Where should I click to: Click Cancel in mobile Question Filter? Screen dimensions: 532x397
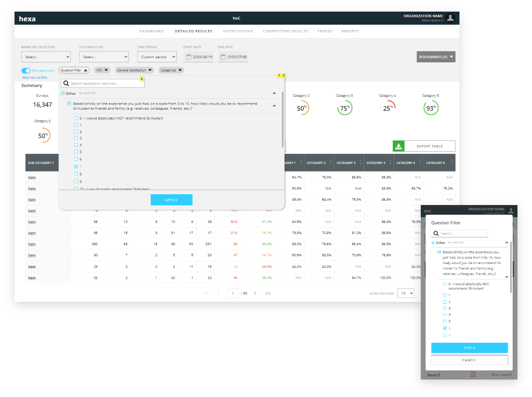coord(470,360)
